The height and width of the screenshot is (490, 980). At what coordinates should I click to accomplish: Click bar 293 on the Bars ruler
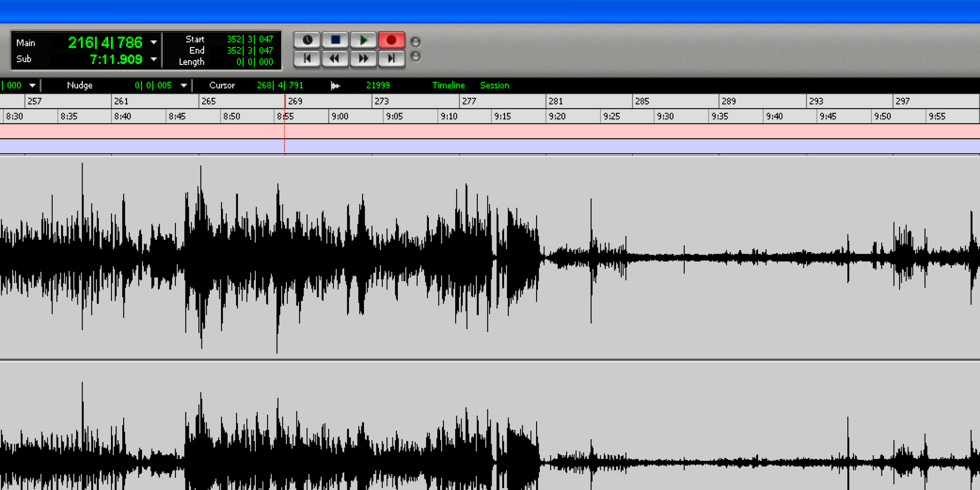coord(816,101)
